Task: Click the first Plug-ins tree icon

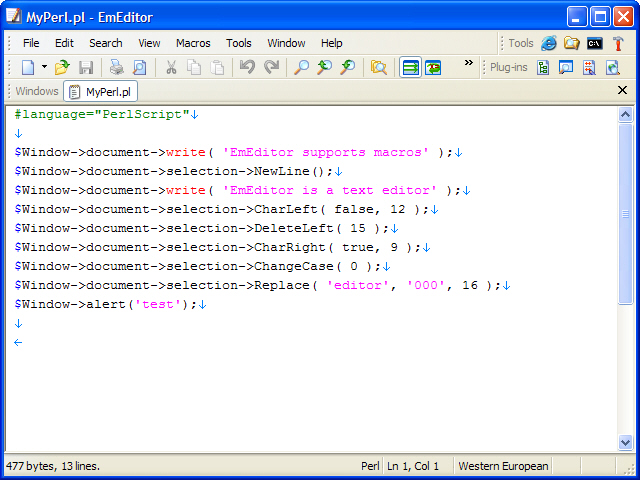Action: (543, 68)
